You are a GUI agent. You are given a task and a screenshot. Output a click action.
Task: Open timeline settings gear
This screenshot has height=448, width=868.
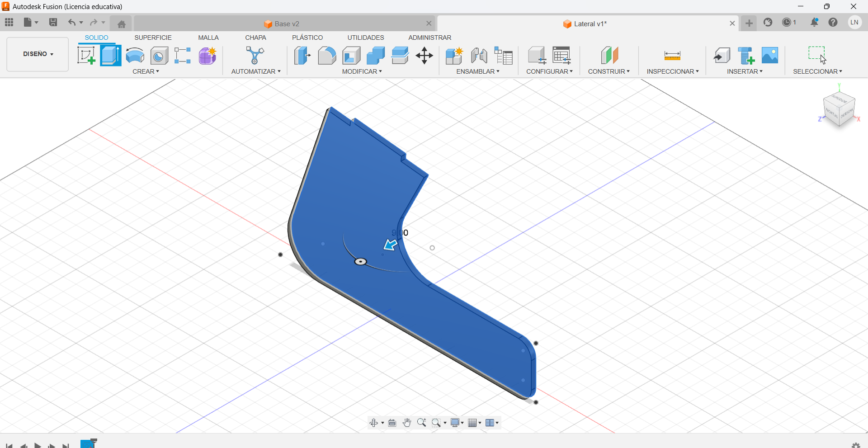[x=855, y=445]
